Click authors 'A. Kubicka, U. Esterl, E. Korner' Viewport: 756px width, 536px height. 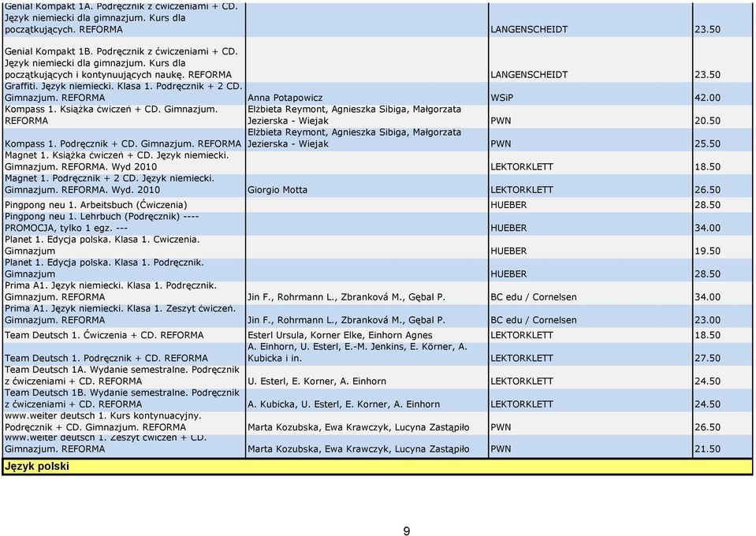coord(344,405)
